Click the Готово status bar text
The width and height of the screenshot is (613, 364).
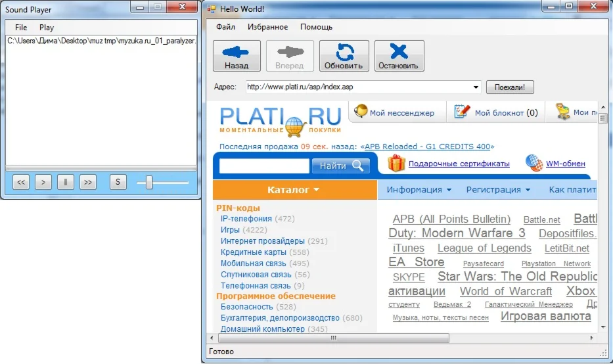(221, 352)
